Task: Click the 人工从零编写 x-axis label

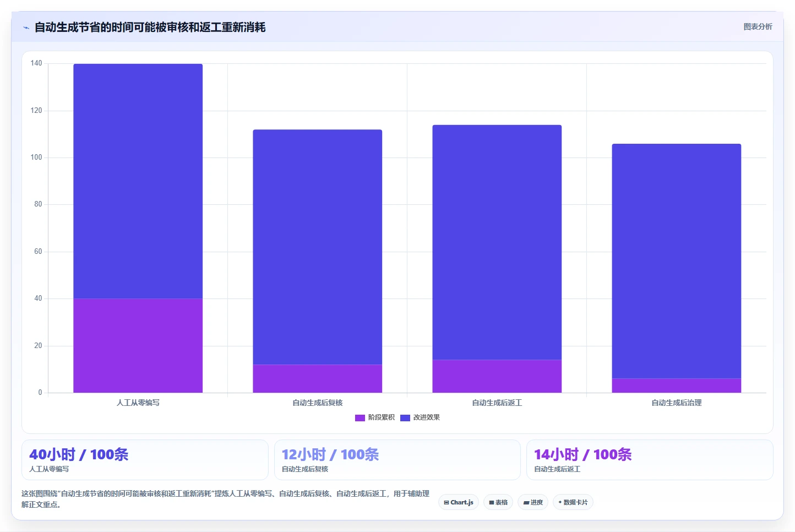Action: pos(138,403)
